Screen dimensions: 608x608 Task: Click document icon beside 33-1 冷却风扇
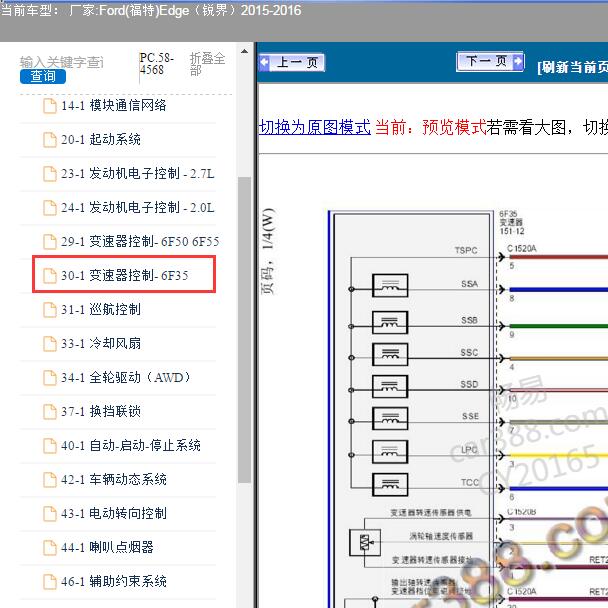point(50,344)
